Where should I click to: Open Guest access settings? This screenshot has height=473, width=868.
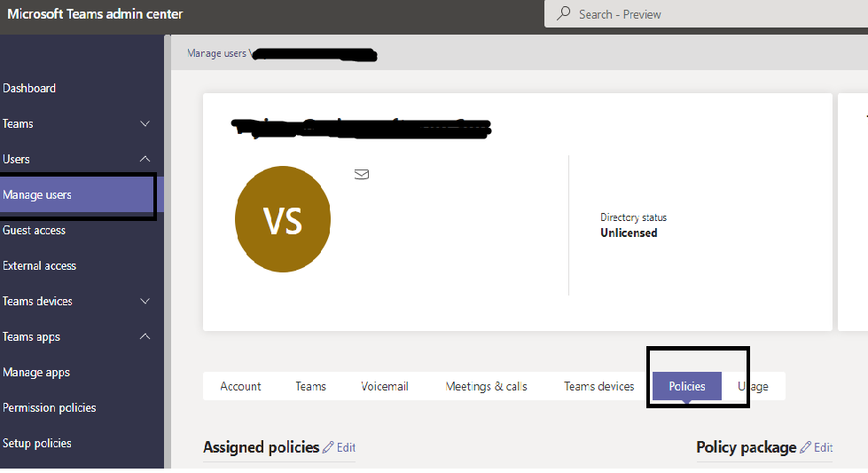(35, 231)
